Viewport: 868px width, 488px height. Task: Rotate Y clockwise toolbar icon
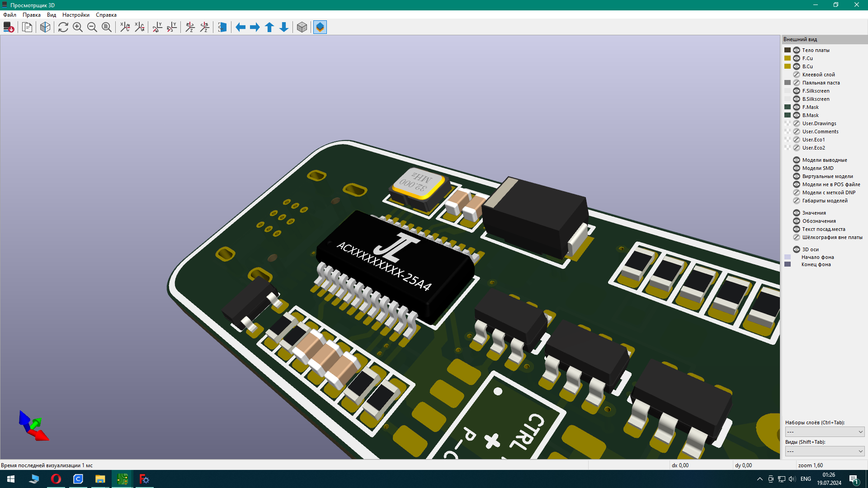point(157,27)
